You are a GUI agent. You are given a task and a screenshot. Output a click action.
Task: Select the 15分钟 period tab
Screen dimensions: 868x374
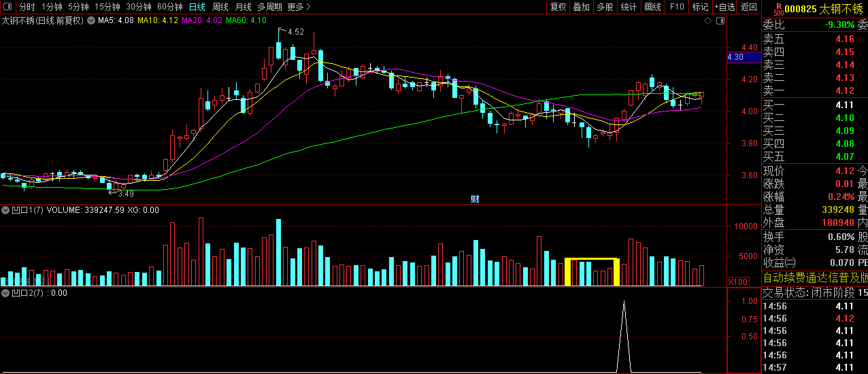click(x=107, y=7)
